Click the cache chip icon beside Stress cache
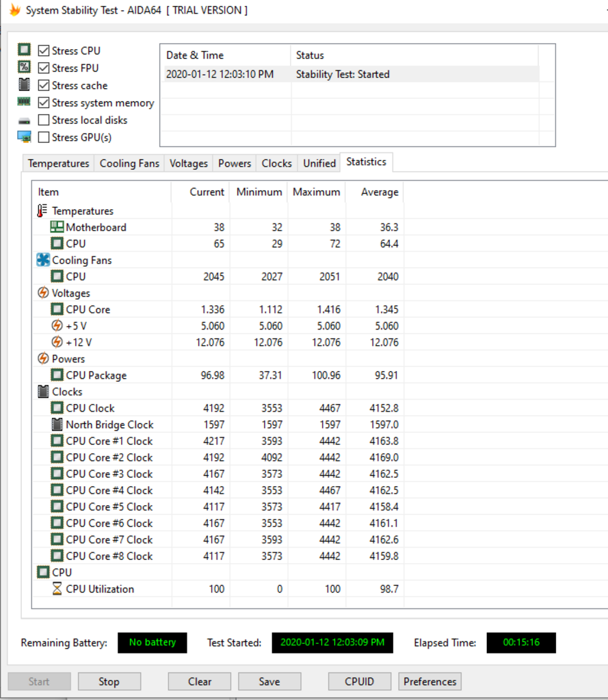 tap(24, 84)
